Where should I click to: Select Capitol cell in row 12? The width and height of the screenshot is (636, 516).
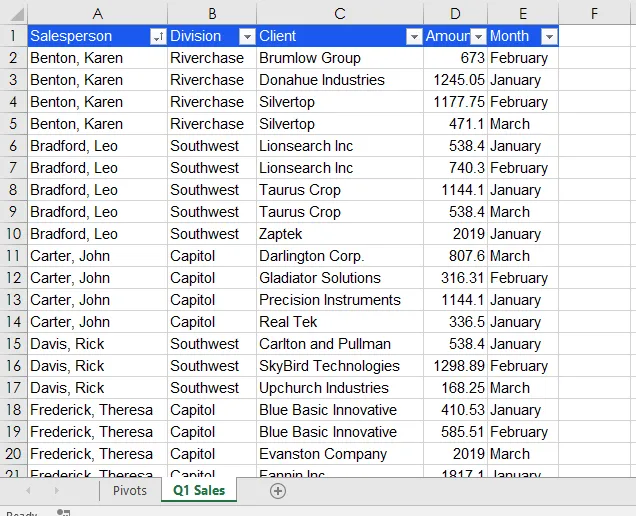tap(212, 278)
